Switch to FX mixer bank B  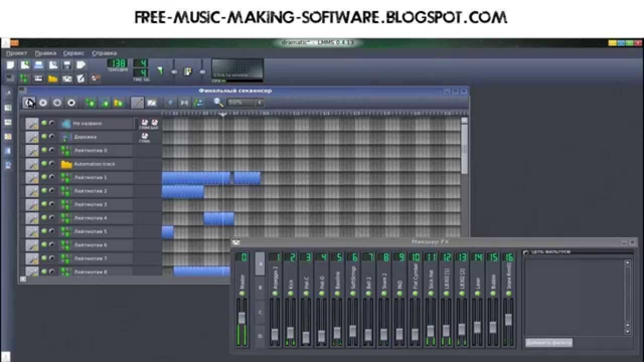[260, 288]
